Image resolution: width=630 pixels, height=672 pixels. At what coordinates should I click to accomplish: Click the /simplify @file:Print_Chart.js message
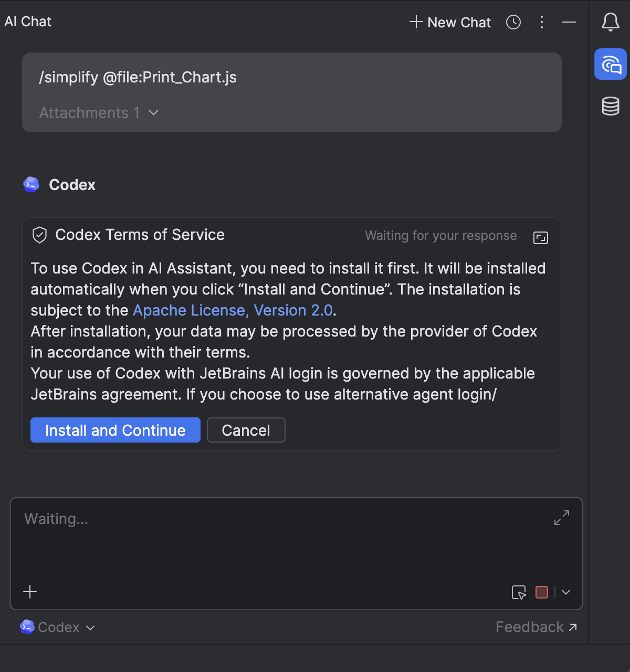tap(138, 77)
